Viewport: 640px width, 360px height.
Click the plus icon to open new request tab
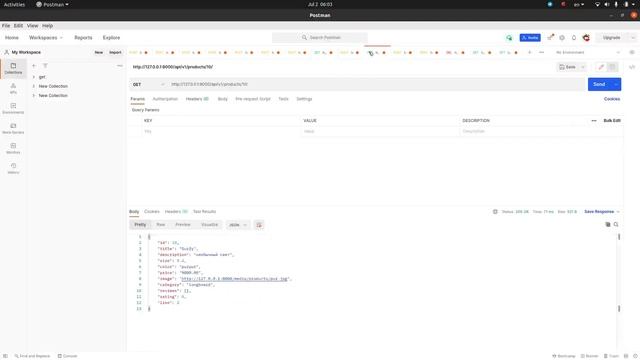[x=529, y=52]
